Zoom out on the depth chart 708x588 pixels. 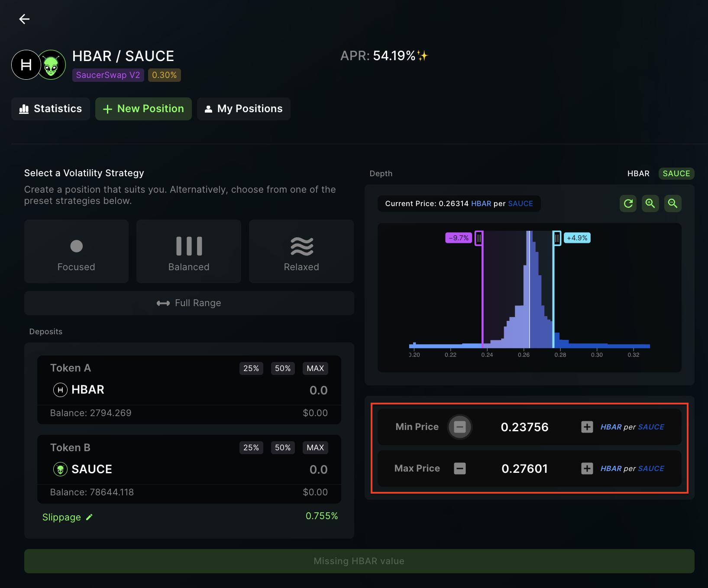point(672,204)
